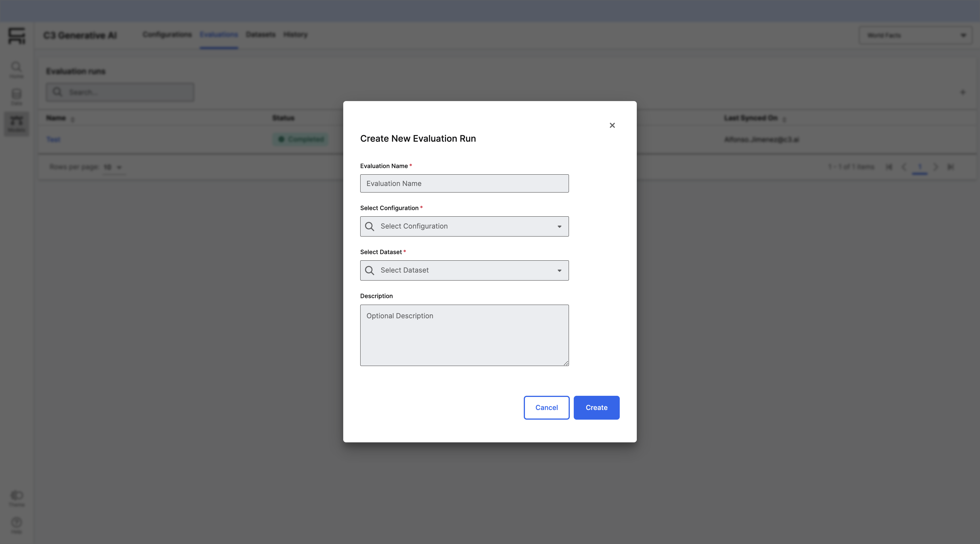Open the World Facts project dropdown

[915, 35]
